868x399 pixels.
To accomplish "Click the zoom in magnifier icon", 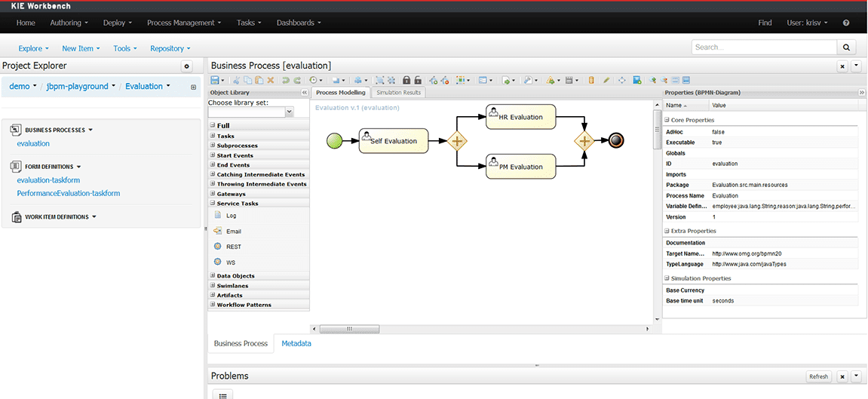I will click(652, 80).
